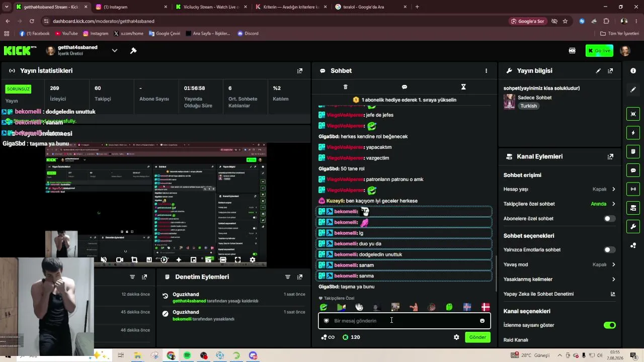Screen dimensions: 644x362
Task: Open profile avatar at top right
Action: click(x=625, y=51)
